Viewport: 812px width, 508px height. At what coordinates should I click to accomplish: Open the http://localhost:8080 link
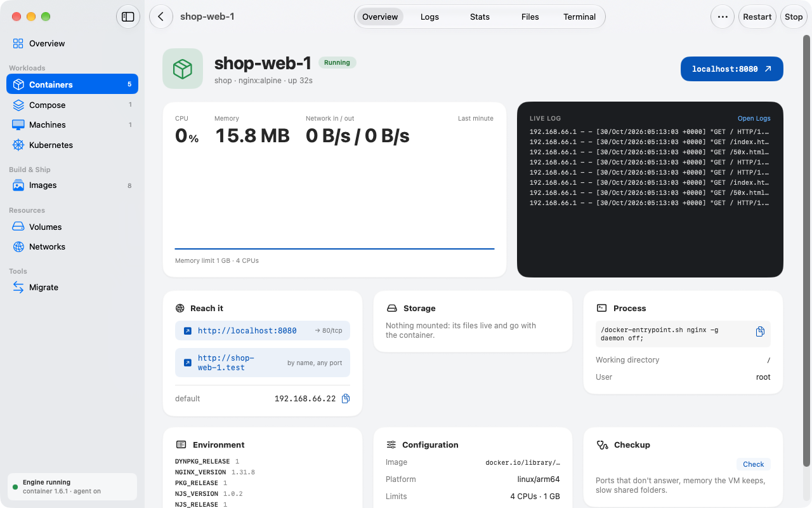(263, 331)
